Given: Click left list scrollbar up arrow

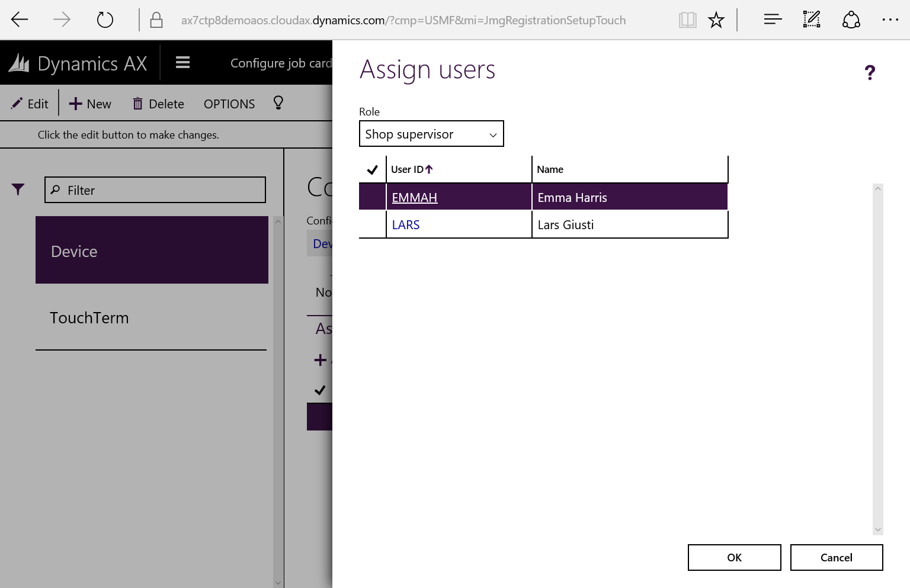Looking at the screenshot, I should (x=278, y=221).
